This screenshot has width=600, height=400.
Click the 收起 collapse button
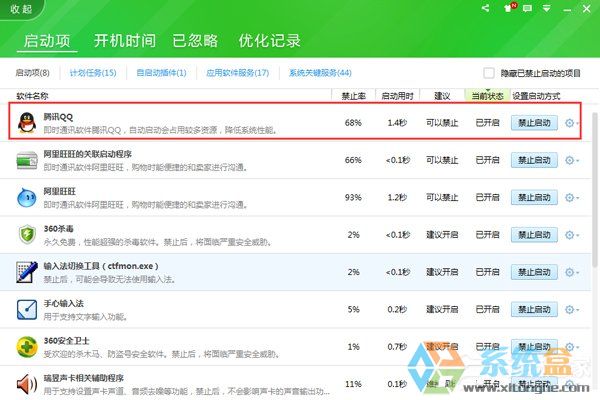[21, 9]
